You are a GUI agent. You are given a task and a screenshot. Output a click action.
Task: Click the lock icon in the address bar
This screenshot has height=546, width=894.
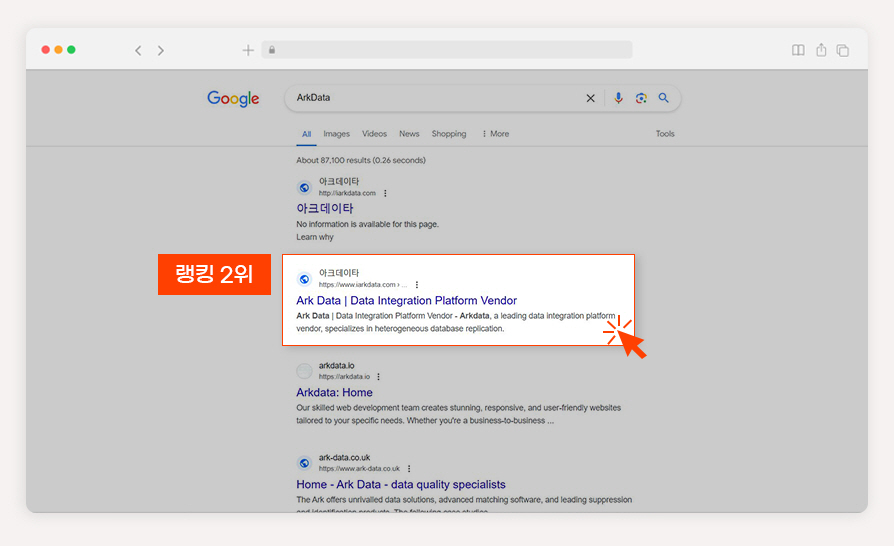272,50
